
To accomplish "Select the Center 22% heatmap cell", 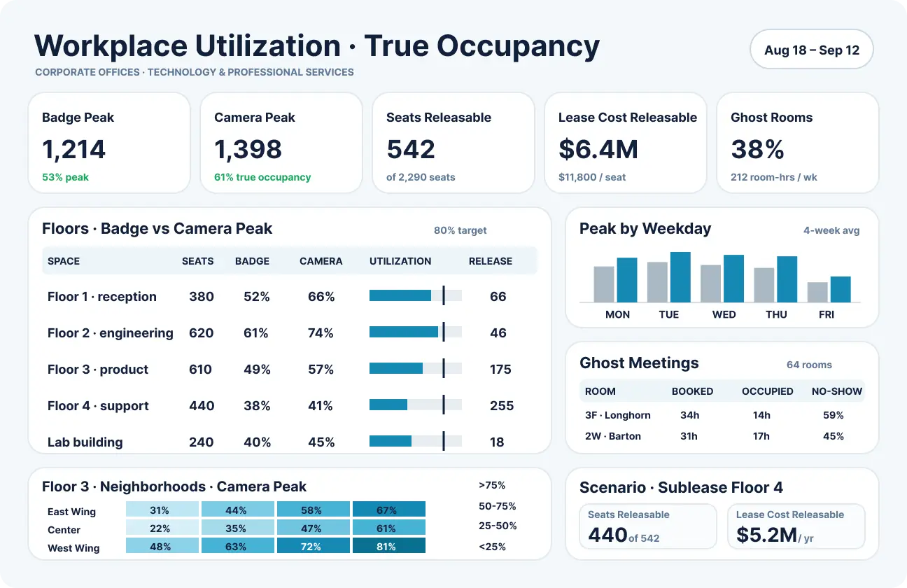I will [x=162, y=528].
